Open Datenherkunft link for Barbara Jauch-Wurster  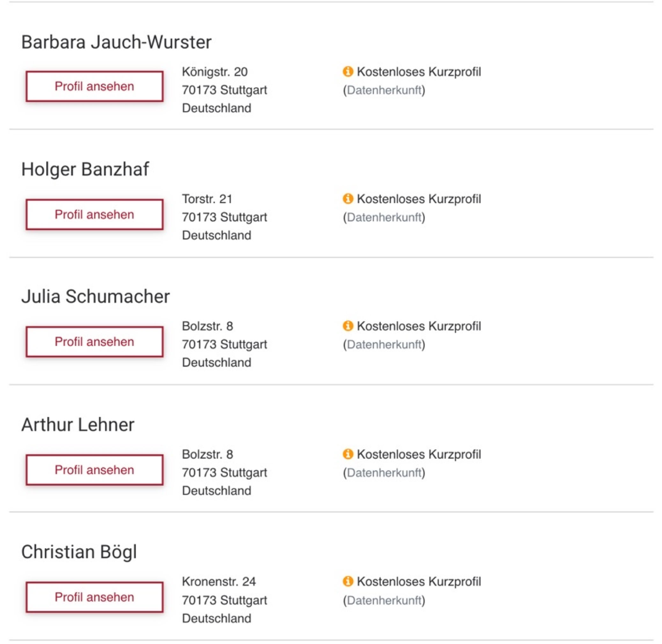pos(384,90)
